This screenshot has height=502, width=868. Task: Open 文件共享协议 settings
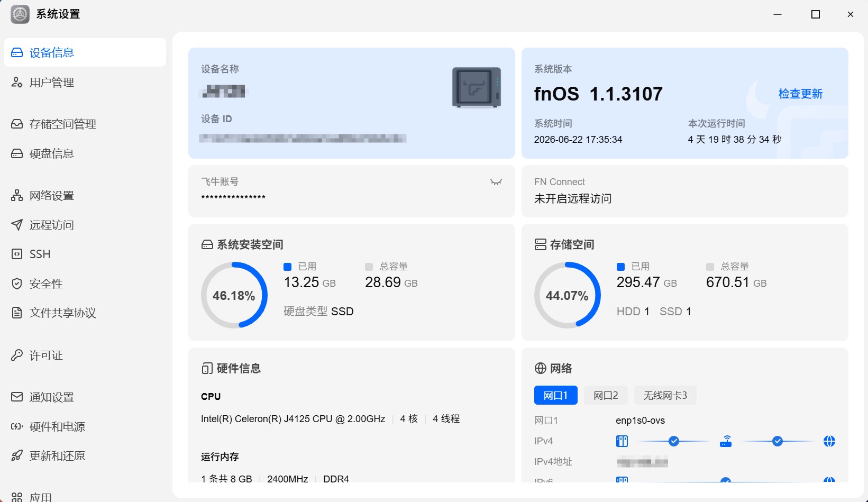[x=85, y=313]
